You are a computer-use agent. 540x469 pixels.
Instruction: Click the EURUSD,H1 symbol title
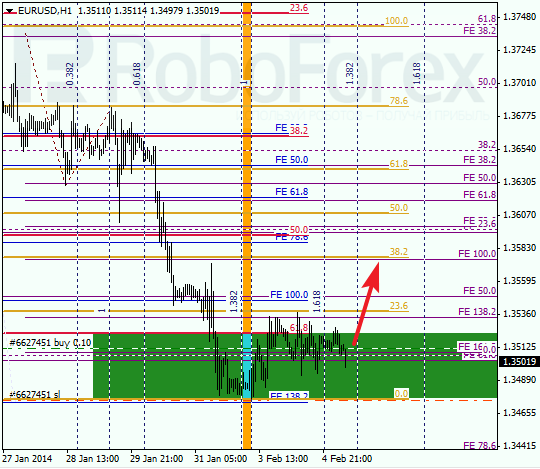coord(45,11)
